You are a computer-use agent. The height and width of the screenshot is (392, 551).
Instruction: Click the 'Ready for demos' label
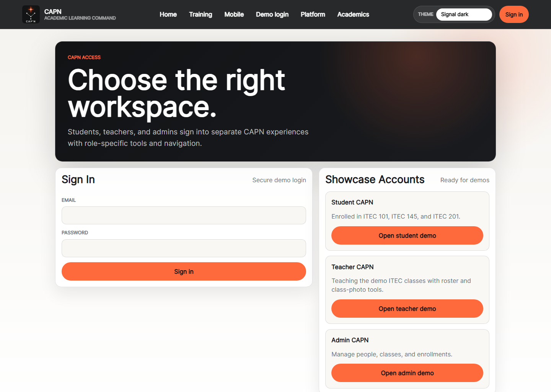coord(465,180)
